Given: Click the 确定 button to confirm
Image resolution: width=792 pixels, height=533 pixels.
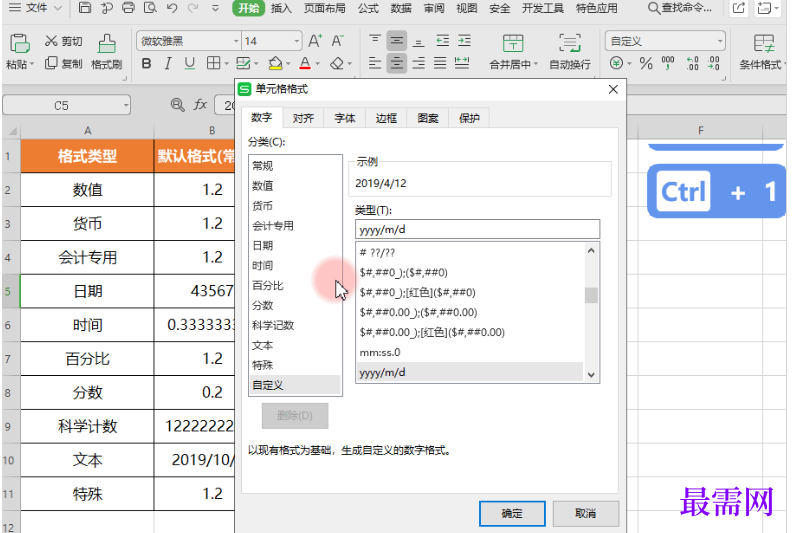Looking at the screenshot, I should pyautogui.click(x=512, y=513).
